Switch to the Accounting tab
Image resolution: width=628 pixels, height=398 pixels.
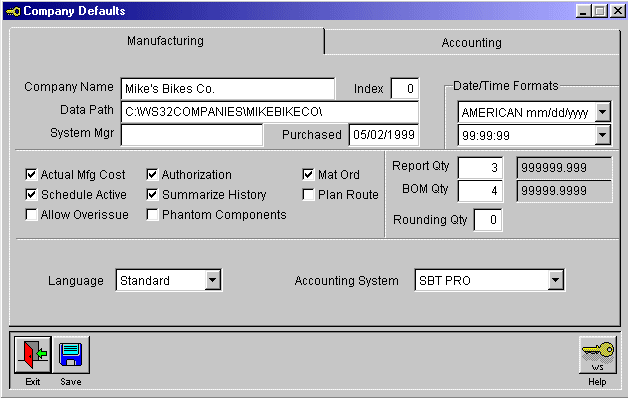click(x=471, y=42)
